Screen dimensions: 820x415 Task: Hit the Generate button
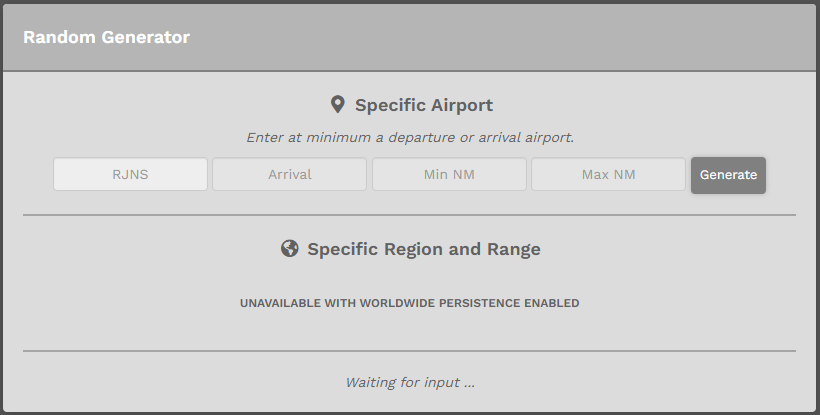click(x=728, y=175)
